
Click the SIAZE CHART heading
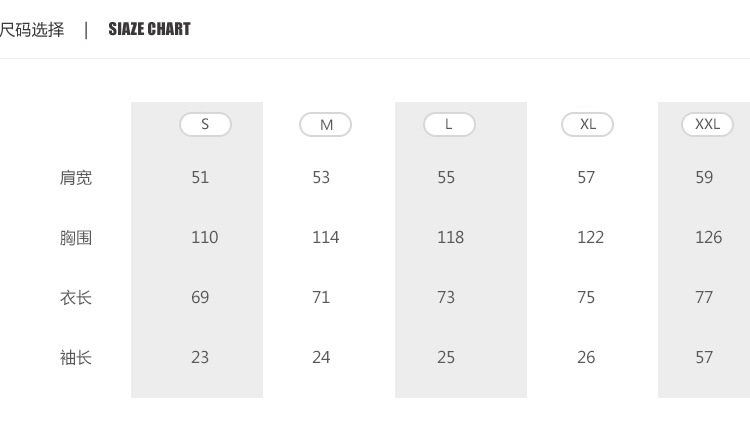pos(149,29)
